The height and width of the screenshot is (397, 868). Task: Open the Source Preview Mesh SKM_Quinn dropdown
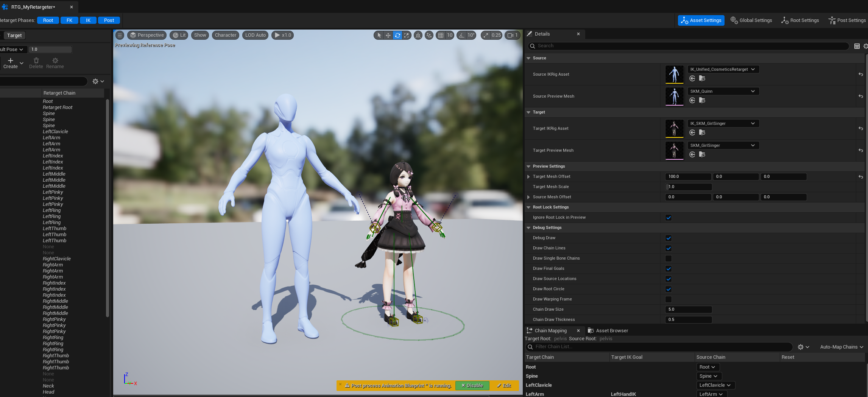click(x=723, y=91)
